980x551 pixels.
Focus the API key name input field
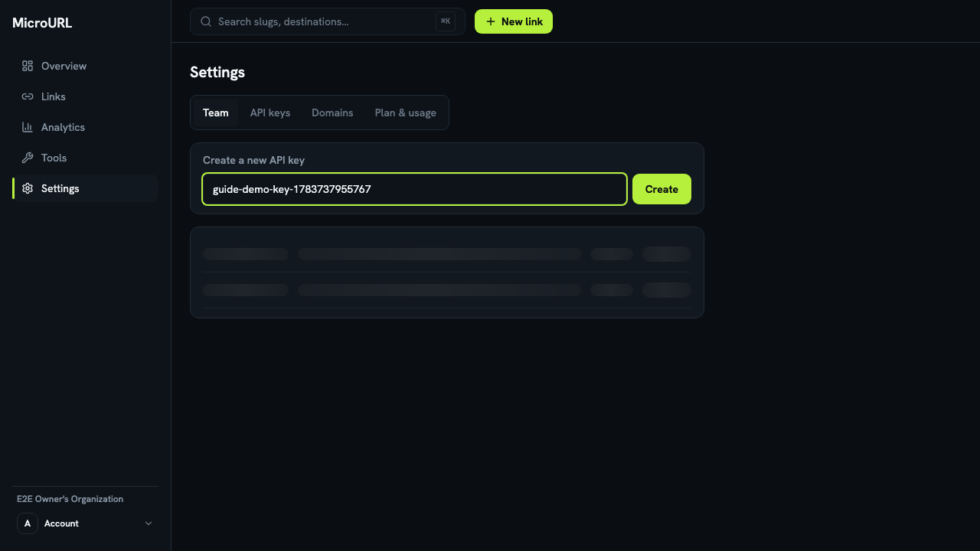pos(414,189)
